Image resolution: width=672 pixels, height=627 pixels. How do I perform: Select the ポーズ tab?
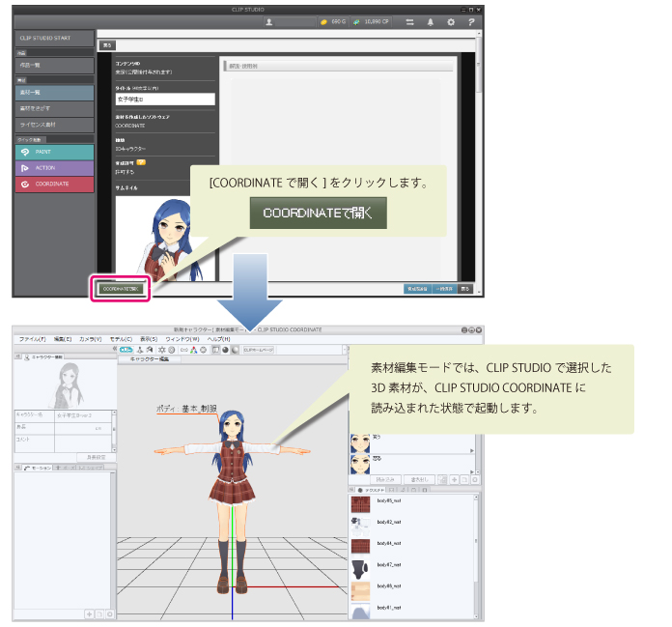coord(65,468)
